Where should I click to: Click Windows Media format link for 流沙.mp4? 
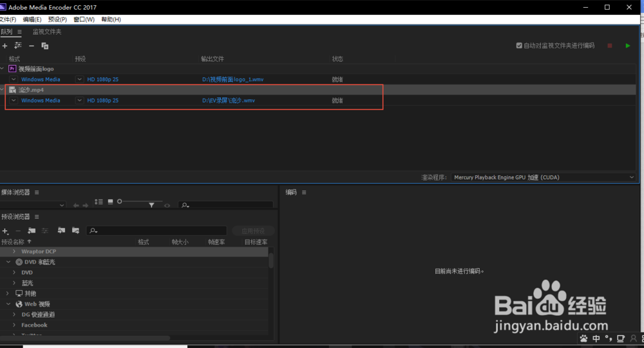click(x=41, y=101)
